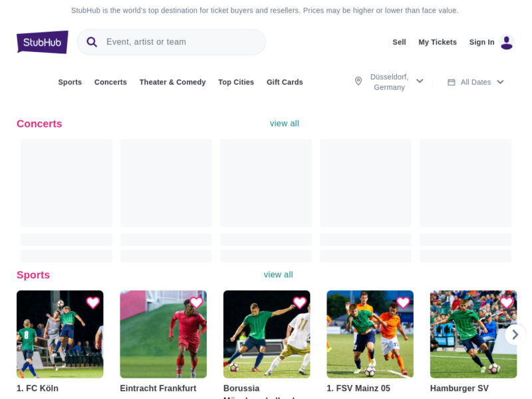Favorite 1. FSV Mainz 05 heart

[x=403, y=303]
